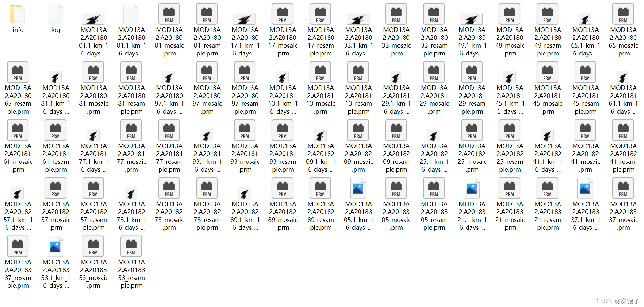Screen dimensions: 644x307
Task: Click PRM icon of A2018161_mosaic.prm
Action: click(18, 130)
